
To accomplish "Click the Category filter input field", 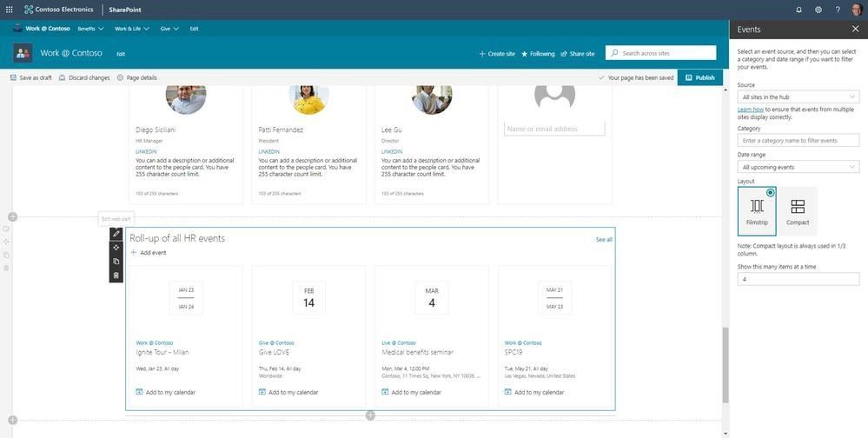I will [x=798, y=140].
